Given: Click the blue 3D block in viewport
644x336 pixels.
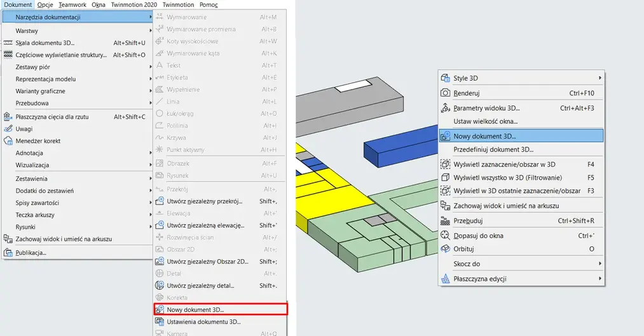Looking at the screenshot, I should 401,148.
